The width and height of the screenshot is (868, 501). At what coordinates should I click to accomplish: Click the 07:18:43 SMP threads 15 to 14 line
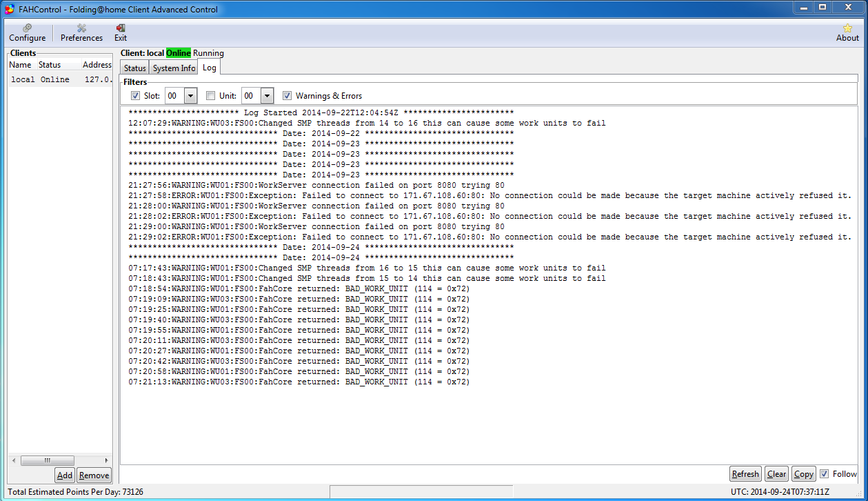(x=367, y=278)
